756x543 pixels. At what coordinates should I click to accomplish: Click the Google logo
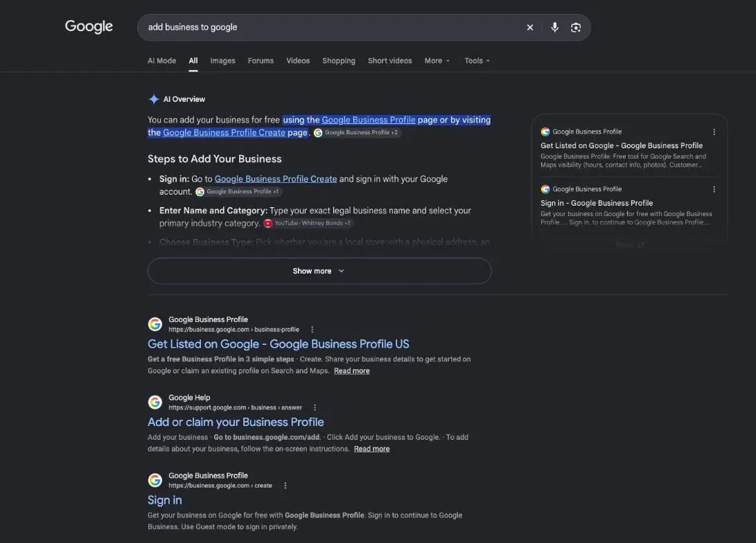tap(89, 26)
